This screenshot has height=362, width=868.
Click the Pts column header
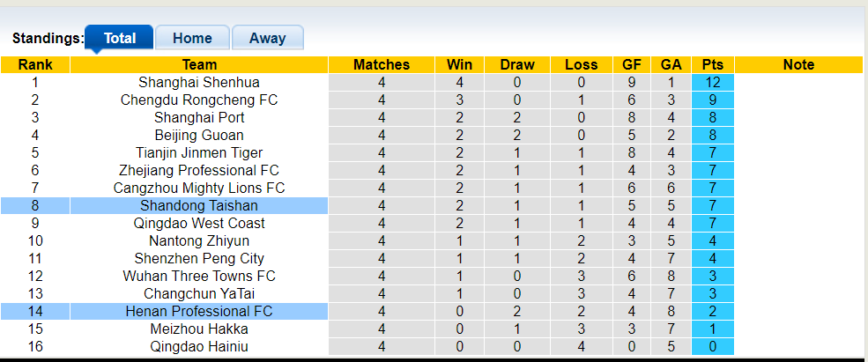(x=713, y=64)
